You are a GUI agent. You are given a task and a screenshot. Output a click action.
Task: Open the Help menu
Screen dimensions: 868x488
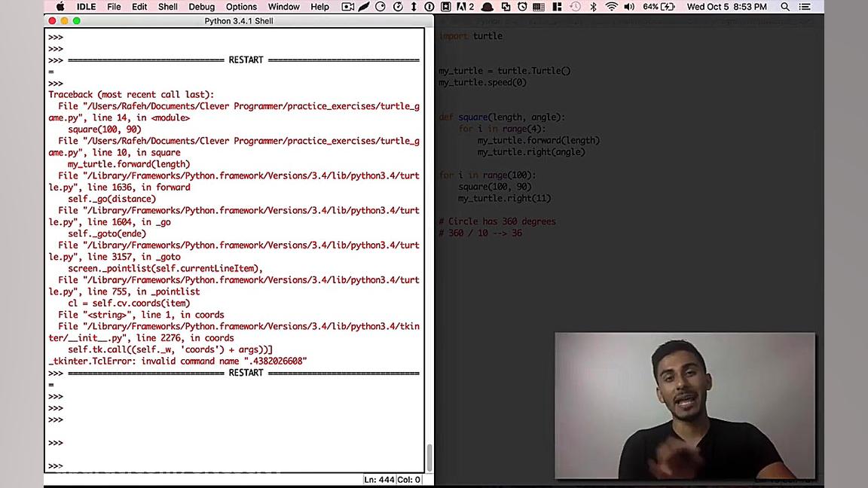click(319, 7)
